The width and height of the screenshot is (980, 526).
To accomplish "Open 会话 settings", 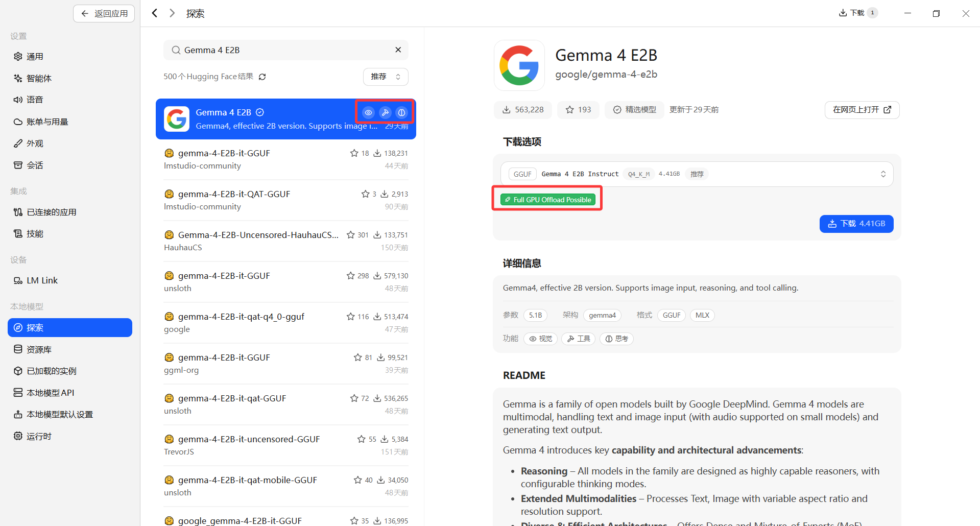I will (70, 165).
